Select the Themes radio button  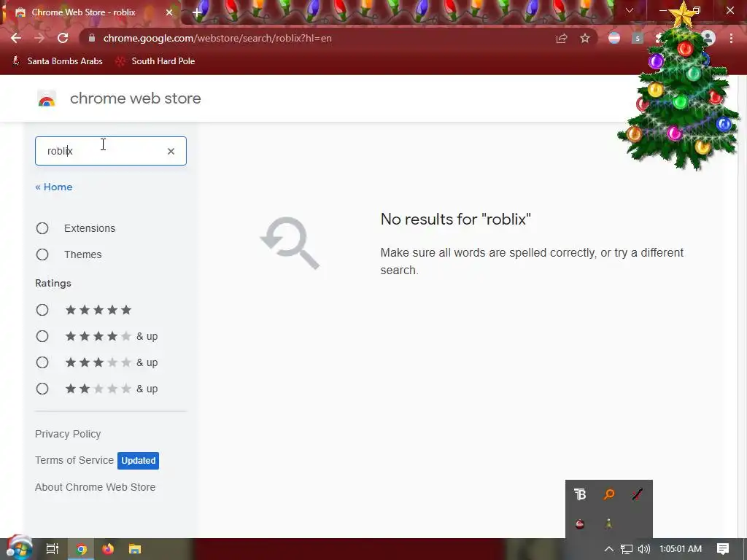coord(42,254)
